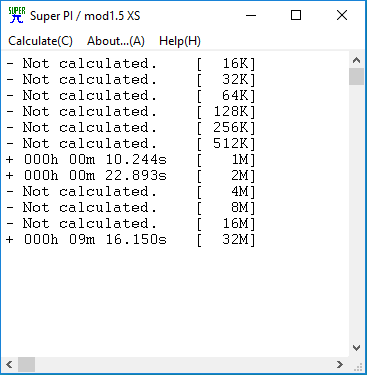The image size is (367, 375).
Task: Click the horizontal scrollbar right arrow
Action: (x=340, y=364)
